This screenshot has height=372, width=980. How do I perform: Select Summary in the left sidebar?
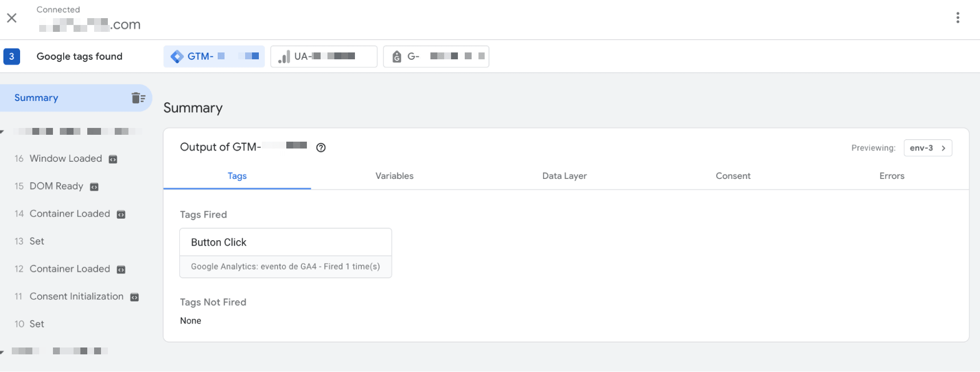tap(76, 98)
